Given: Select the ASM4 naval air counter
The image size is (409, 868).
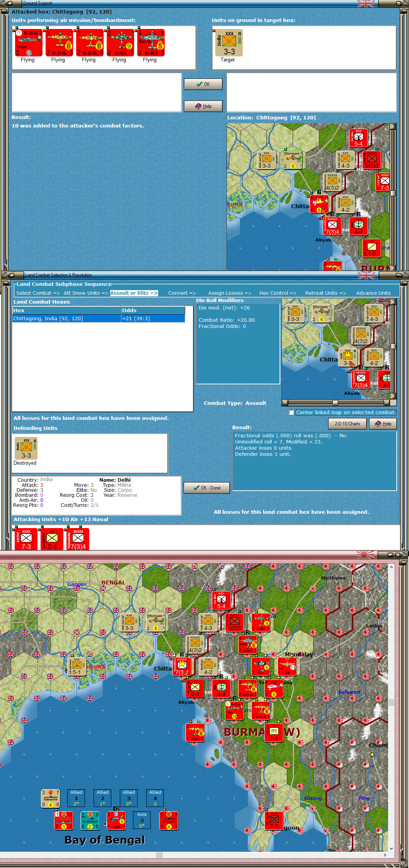Looking at the screenshot, I should point(116,820).
